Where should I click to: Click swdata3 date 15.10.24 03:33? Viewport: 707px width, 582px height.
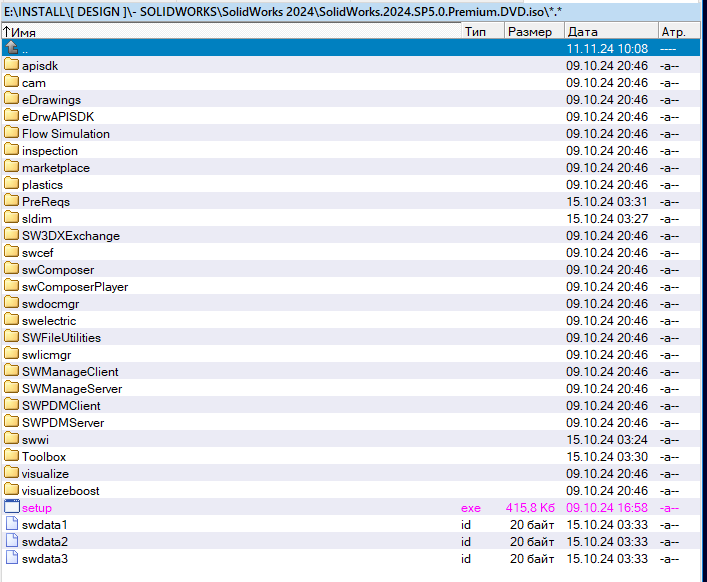tap(607, 559)
